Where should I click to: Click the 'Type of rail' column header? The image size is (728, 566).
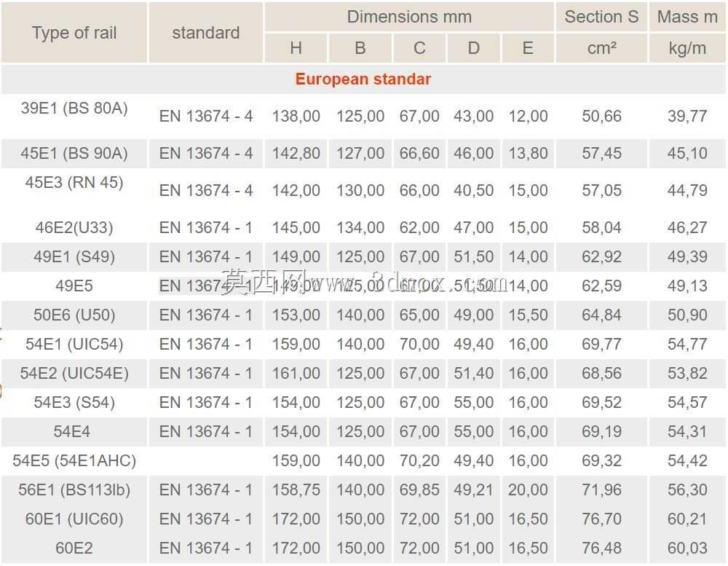tap(74, 33)
